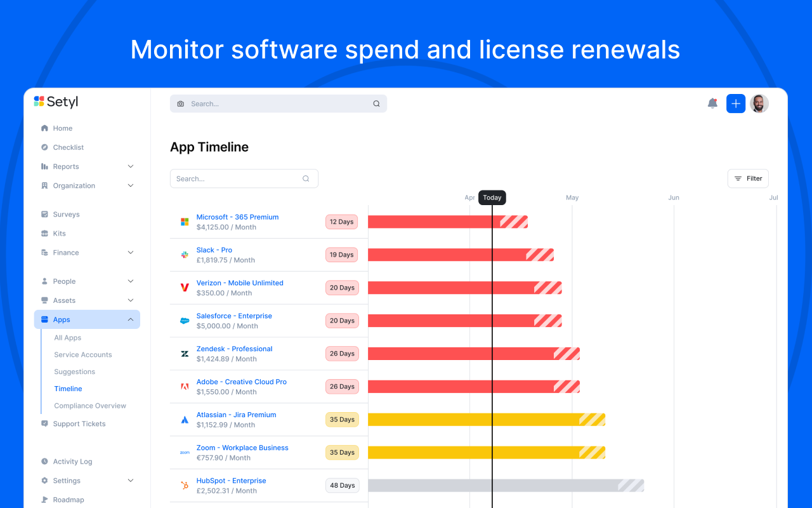Click the blue plus button in the header
The image size is (812, 508).
[x=735, y=103]
